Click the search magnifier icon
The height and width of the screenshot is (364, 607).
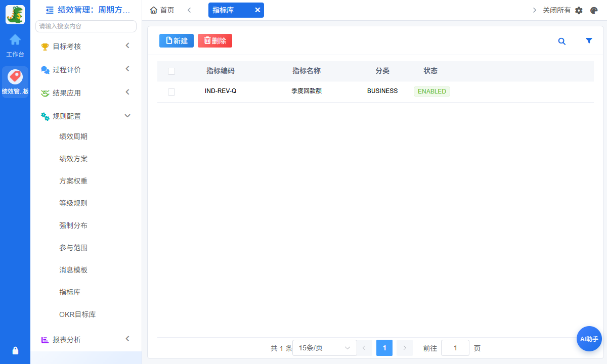[x=562, y=41]
